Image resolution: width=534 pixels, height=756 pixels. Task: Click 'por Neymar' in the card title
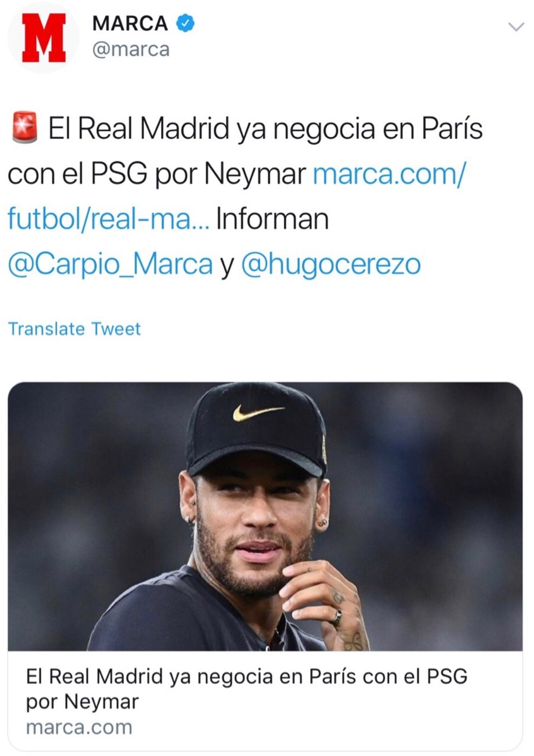pos(82,702)
